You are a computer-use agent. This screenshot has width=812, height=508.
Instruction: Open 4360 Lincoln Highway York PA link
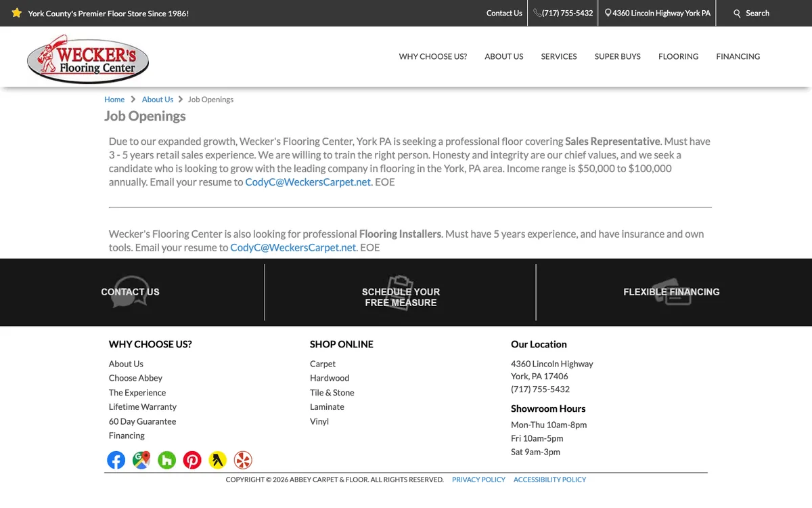point(662,13)
